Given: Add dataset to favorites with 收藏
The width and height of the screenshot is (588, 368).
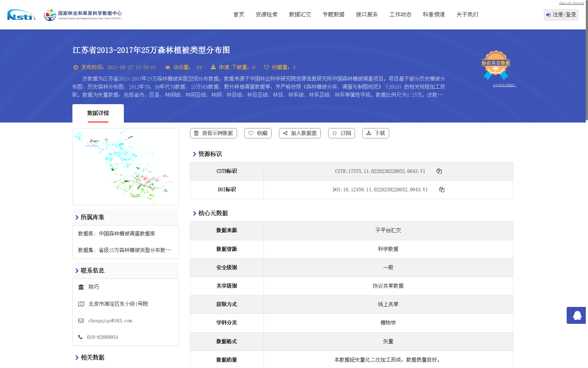Looking at the screenshot, I should [x=258, y=133].
